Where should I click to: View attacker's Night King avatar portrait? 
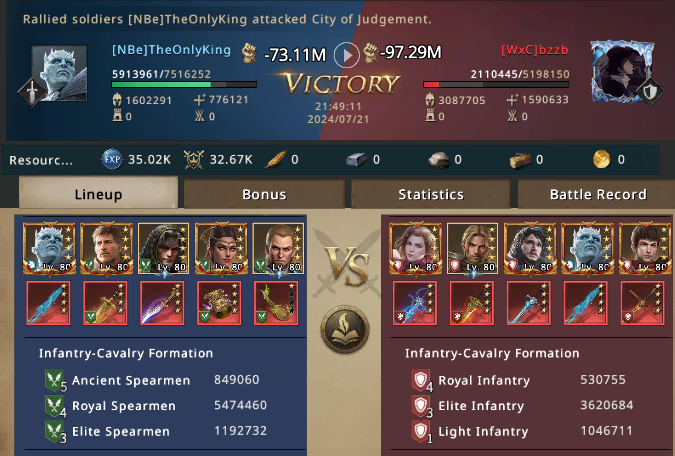(59, 73)
